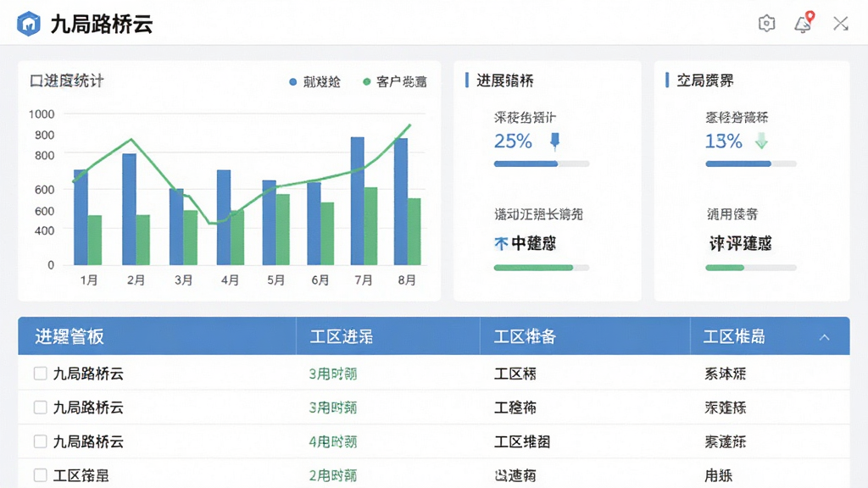Open settings via the header gear icon
Screen dimensions: 868x488
766,24
